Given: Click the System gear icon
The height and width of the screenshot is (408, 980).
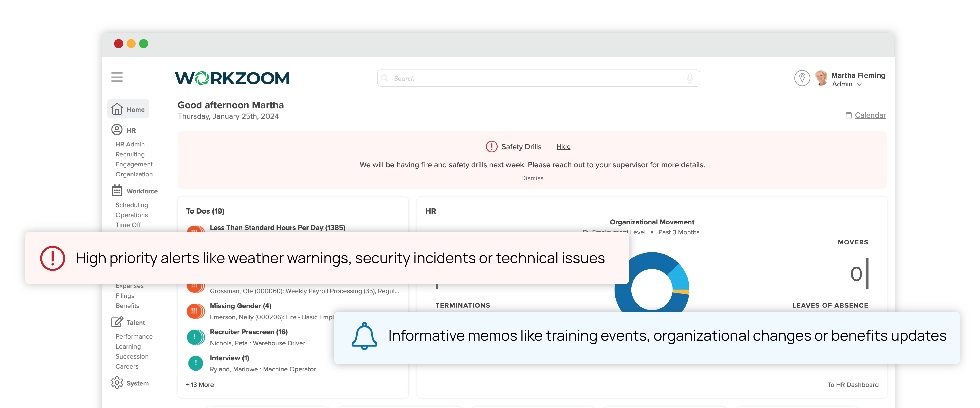Looking at the screenshot, I should tap(117, 383).
